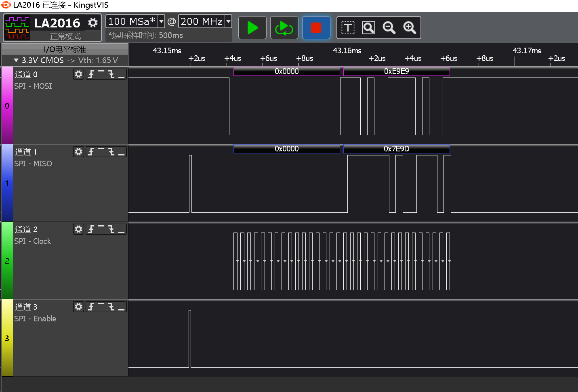
Task: Start single capture with green play button
Action: point(252,28)
